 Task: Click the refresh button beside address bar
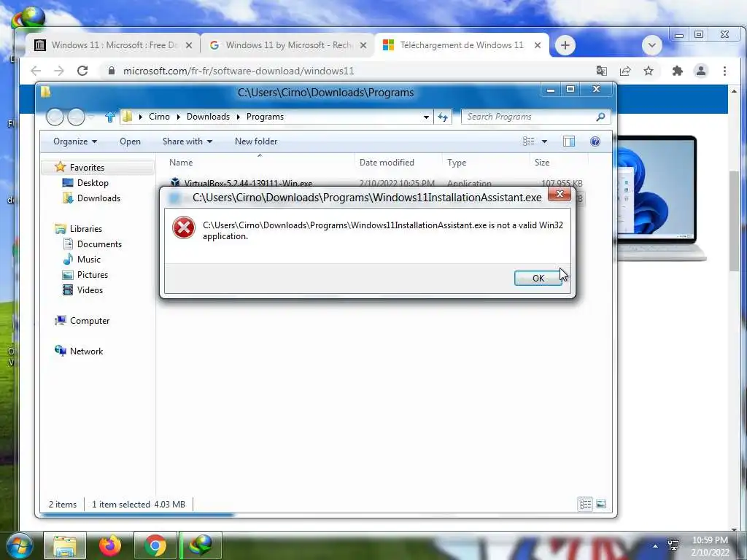click(443, 117)
